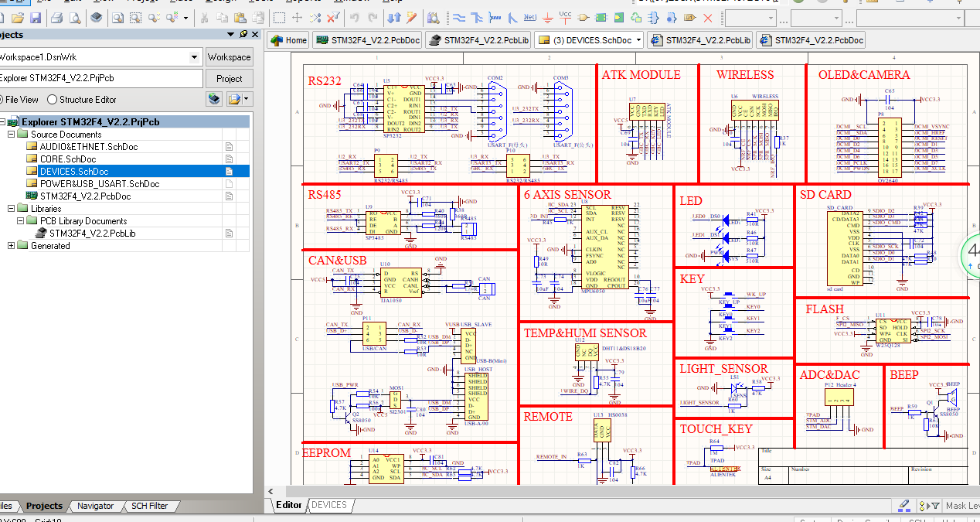
Task: Select POWER&USB_USART.SchDoc in project tree
Action: point(100,184)
